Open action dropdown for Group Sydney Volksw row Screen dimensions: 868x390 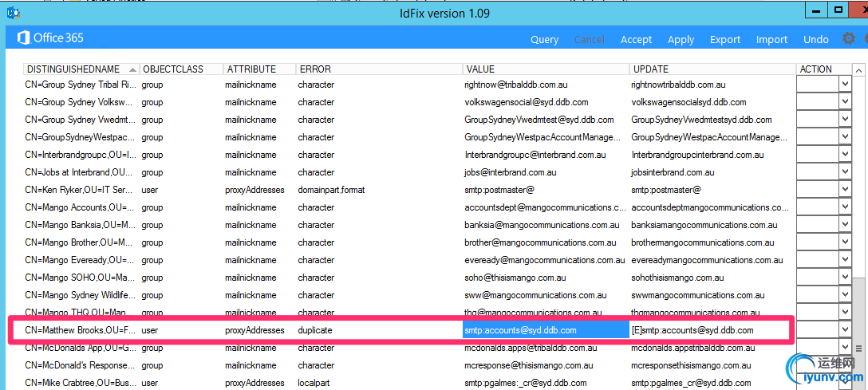(x=845, y=102)
